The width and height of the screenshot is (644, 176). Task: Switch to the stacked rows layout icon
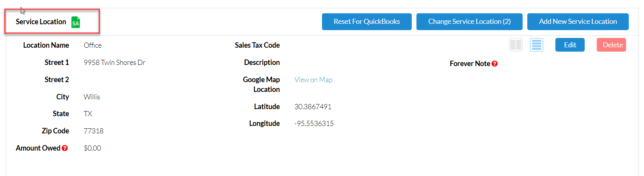point(537,45)
